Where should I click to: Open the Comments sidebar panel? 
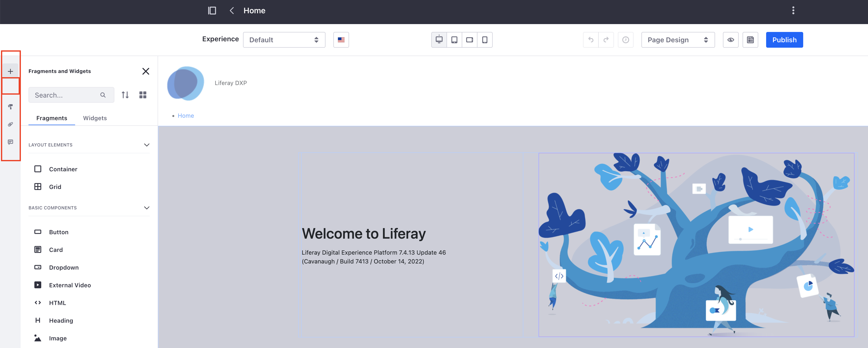click(11, 142)
